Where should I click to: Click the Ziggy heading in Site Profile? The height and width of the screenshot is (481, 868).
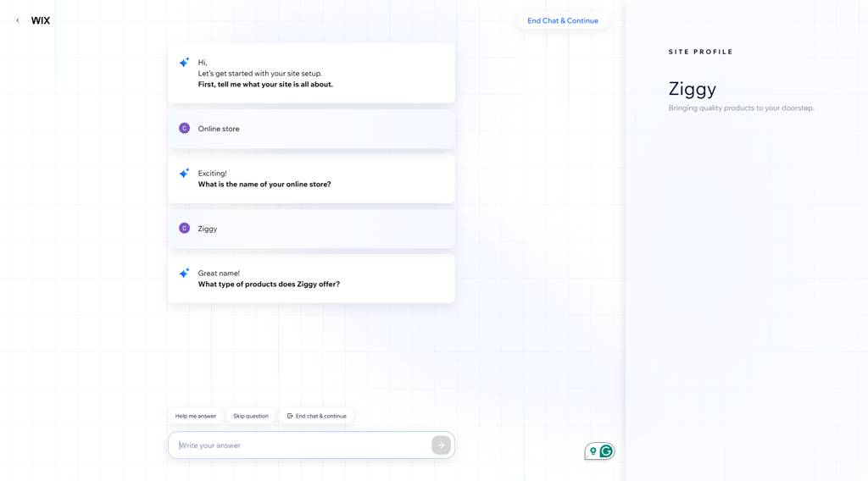pos(692,89)
